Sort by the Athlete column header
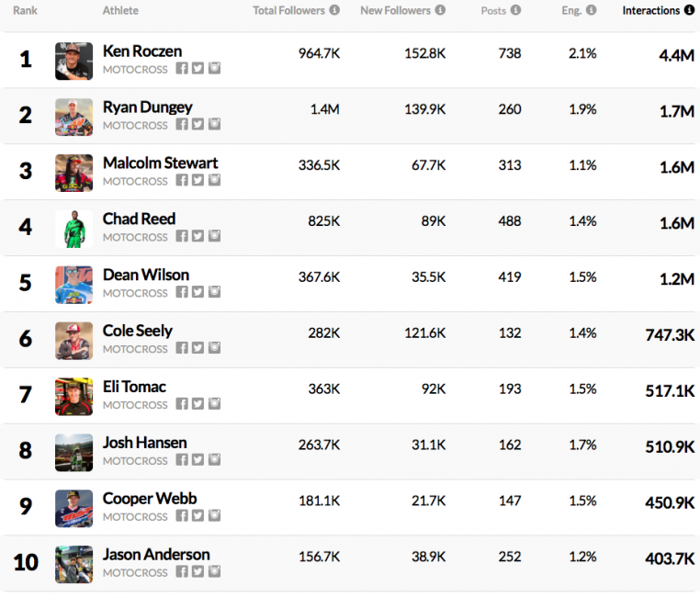The height and width of the screenshot is (597, 700). coord(120,11)
